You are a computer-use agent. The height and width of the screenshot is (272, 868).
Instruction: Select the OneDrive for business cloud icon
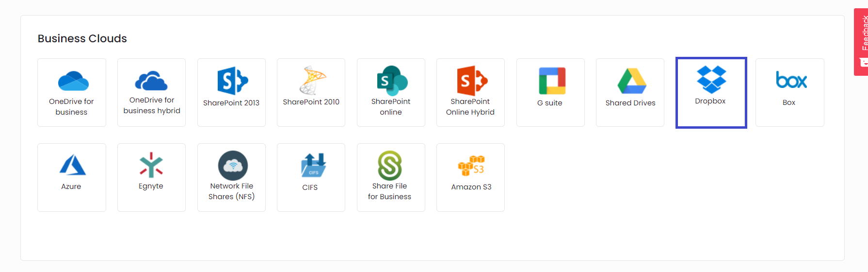(73, 81)
